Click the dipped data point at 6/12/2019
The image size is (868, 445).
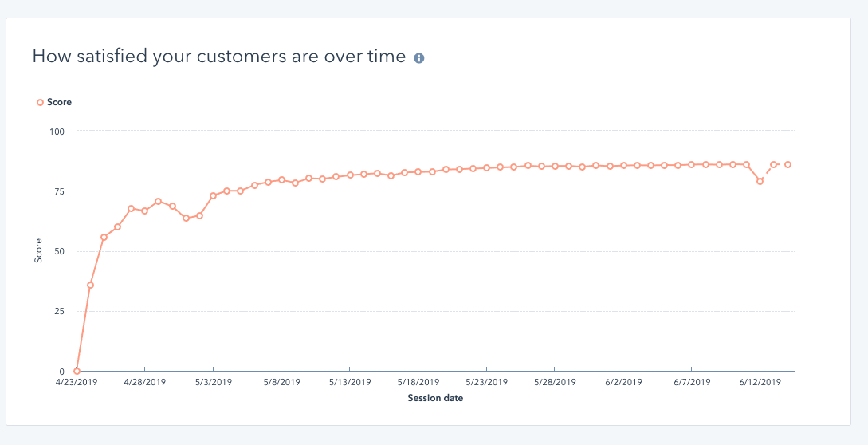point(760,181)
